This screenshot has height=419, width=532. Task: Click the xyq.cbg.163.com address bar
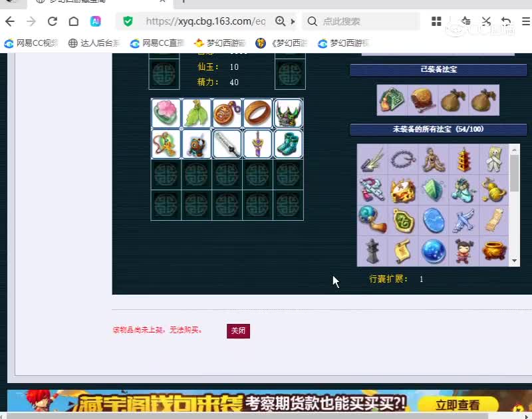pos(205,21)
